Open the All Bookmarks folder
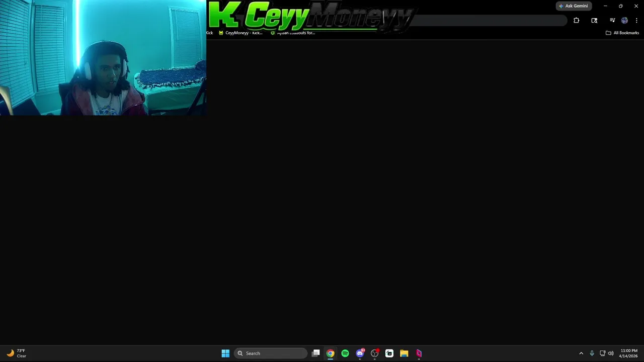This screenshot has width=644, height=362. point(622,33)
